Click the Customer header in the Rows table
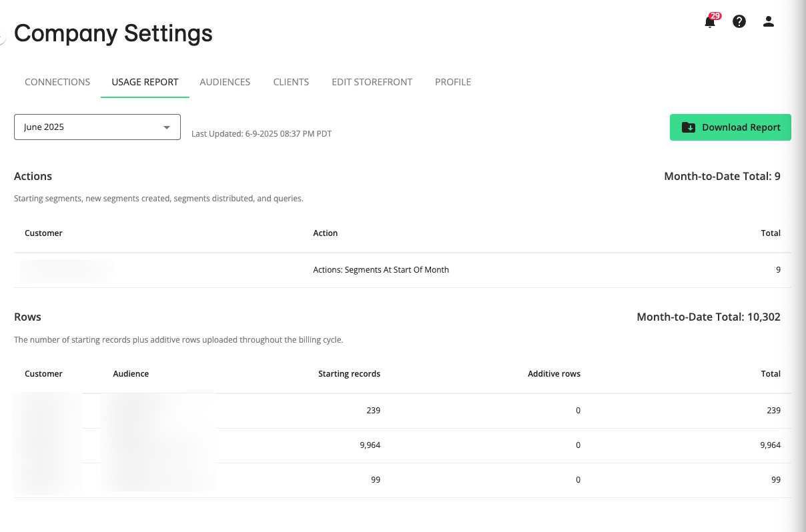The width and height of the screenshot is (806, 532). tap(43, 374)
